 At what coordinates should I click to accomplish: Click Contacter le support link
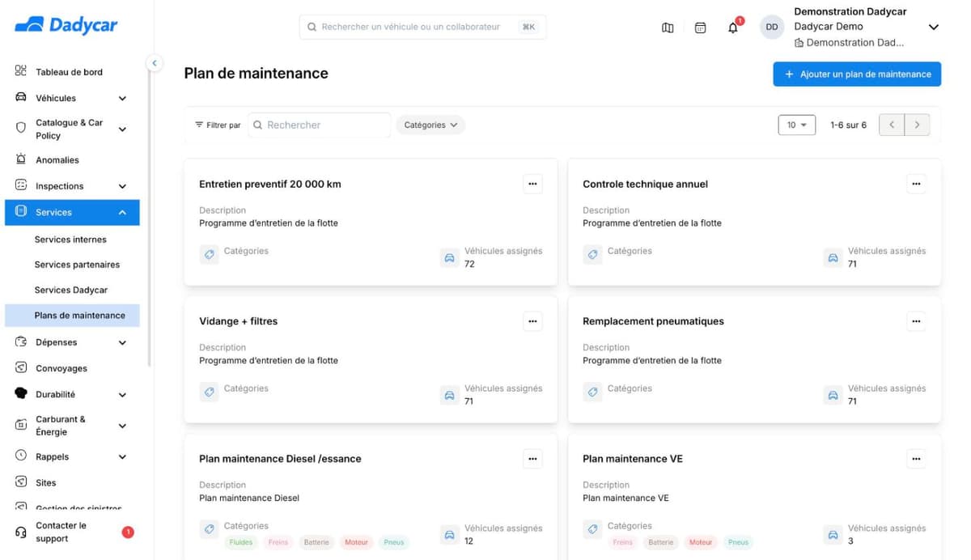tap(61, 532)
